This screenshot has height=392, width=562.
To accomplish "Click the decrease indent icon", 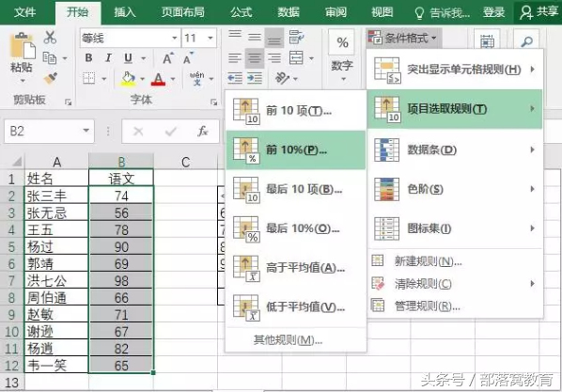I will [235, 78].
